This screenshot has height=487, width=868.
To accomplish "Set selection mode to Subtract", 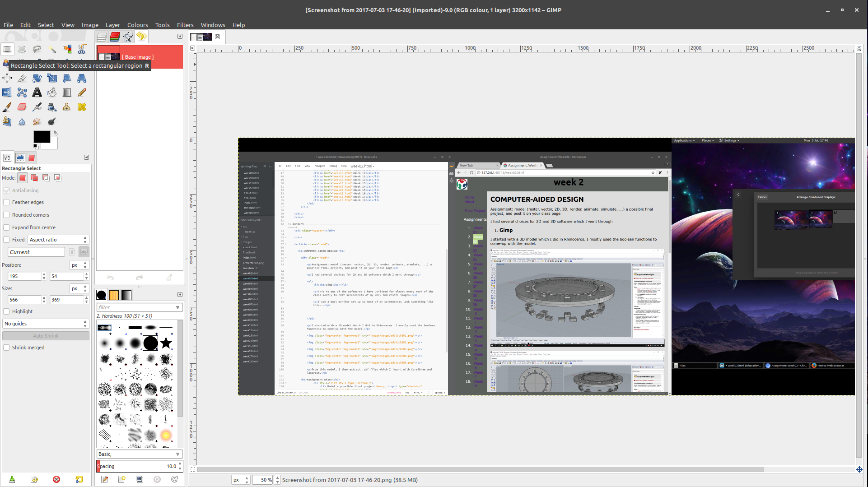I will pos(46,178).
